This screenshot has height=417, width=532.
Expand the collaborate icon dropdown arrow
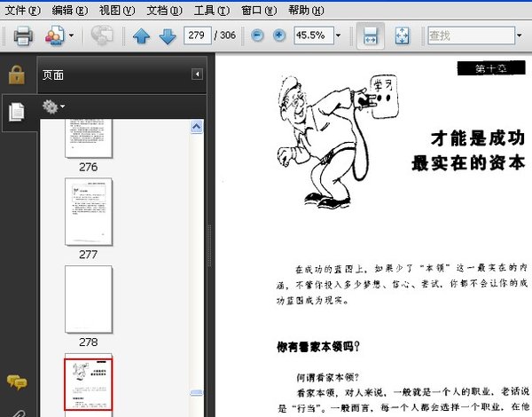pyautogui.click(x=71, y=35)
